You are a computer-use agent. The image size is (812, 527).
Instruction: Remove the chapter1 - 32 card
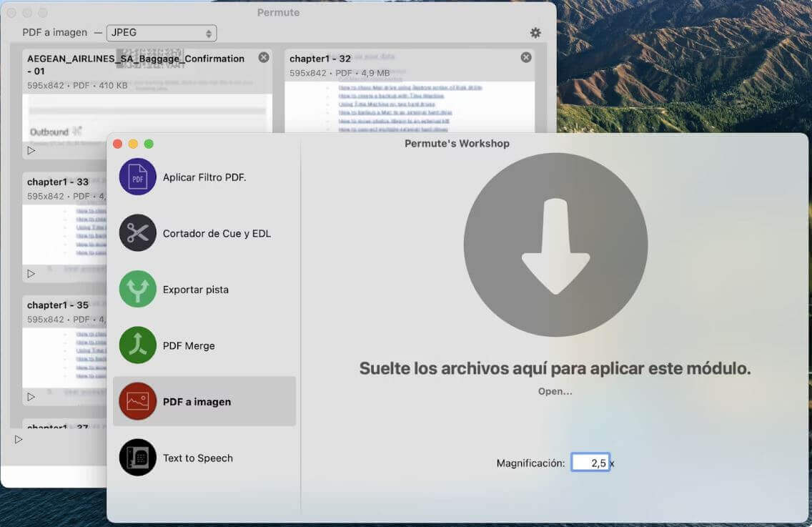click(526, 57)
